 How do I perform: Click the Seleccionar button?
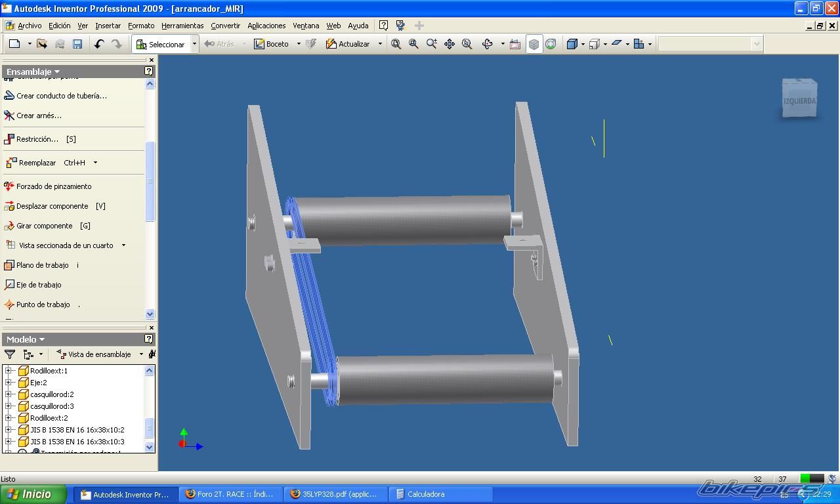(x=161, y=44)
